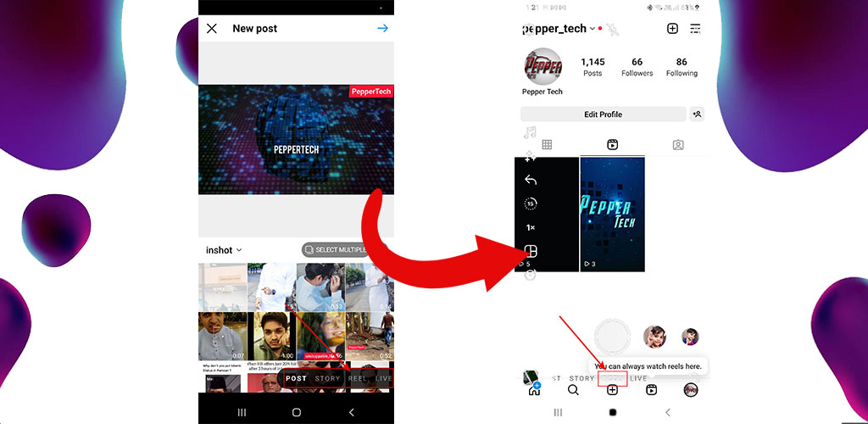Viewport: 868px width, 424px height.
Task: Open the search magnifier in the bottom navigation
Action: point(573,390)
